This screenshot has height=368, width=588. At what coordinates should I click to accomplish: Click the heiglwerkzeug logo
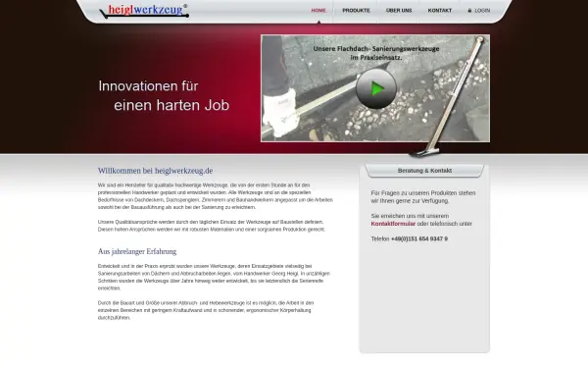[x=144, y=11]
